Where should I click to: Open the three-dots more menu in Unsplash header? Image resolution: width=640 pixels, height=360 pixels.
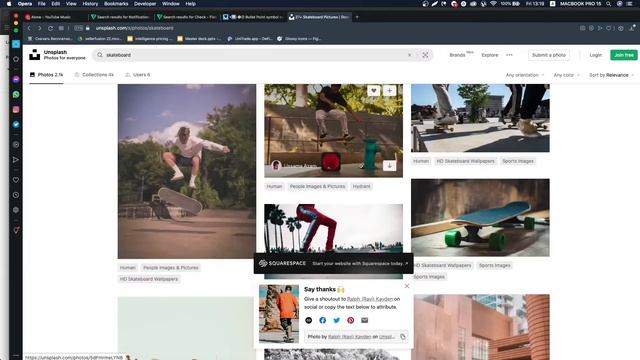pos(509,55)
